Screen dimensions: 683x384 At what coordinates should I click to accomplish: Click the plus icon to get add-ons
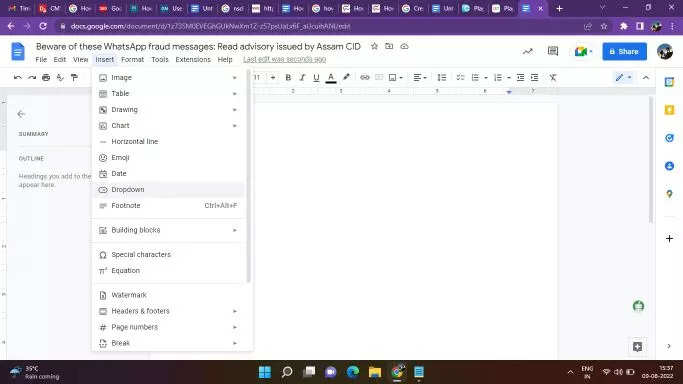coord(669,239)
